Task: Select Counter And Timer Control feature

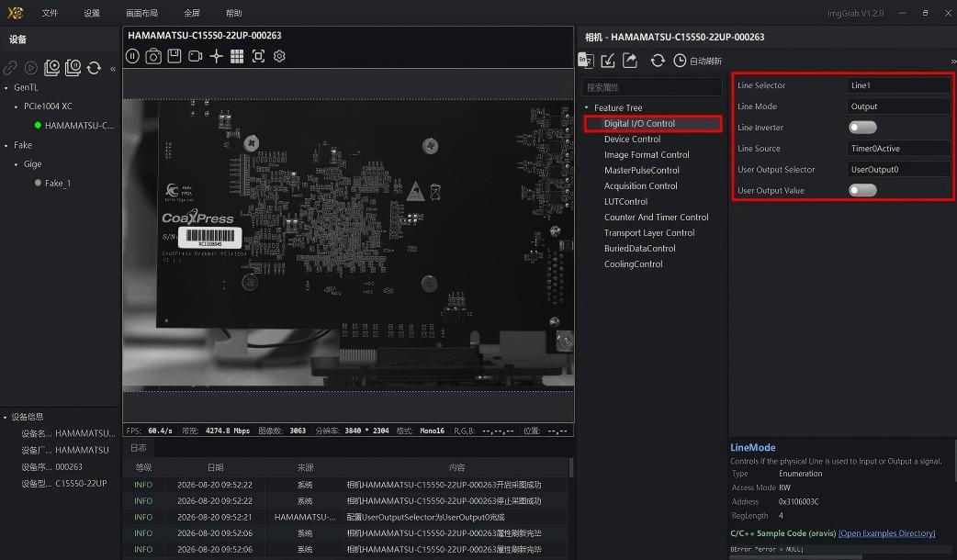Action: pyautogui.click(x=656, y=218)
